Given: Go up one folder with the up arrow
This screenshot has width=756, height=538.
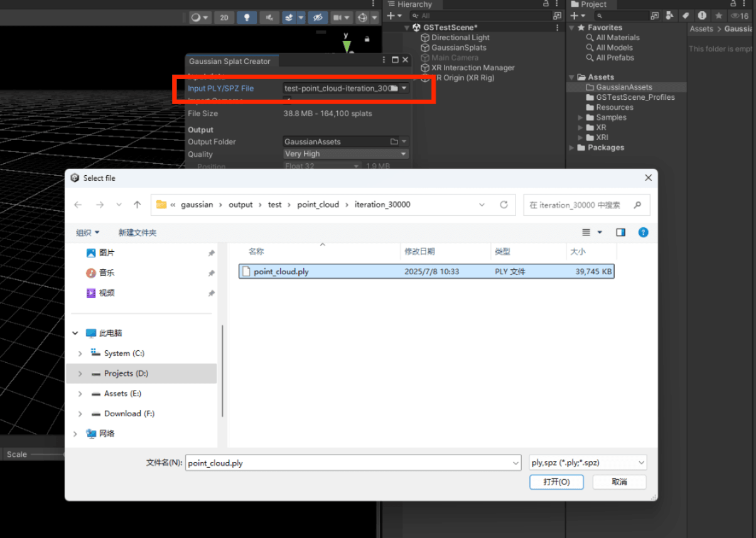Looking at the screenshot, I should click(x=138, y=205).
